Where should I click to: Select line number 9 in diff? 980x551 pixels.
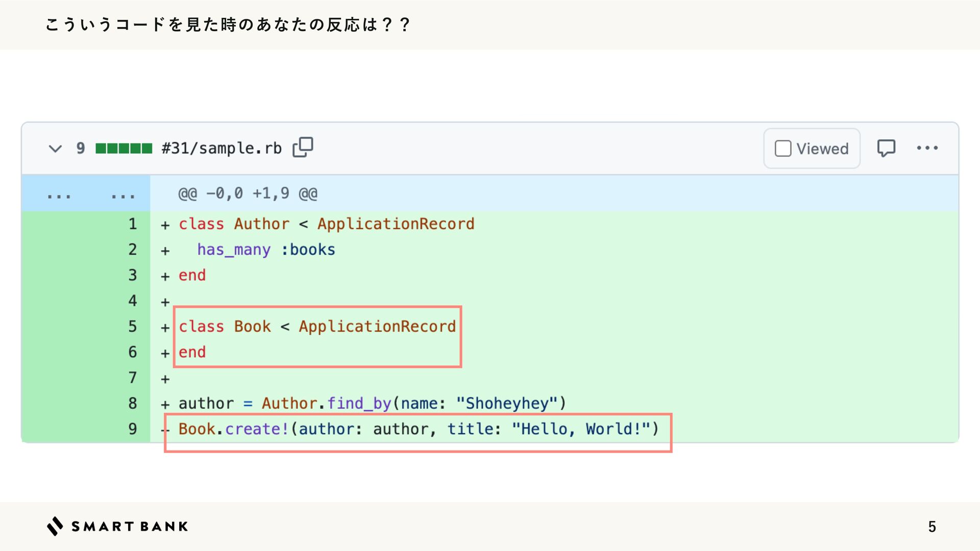click(x=132, y=429)
